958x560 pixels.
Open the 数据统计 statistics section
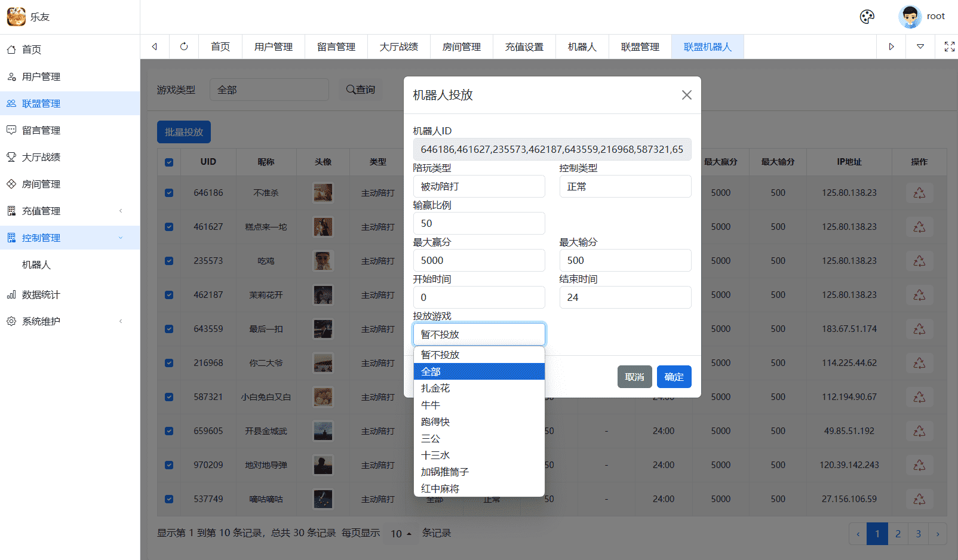coord(40,294)
